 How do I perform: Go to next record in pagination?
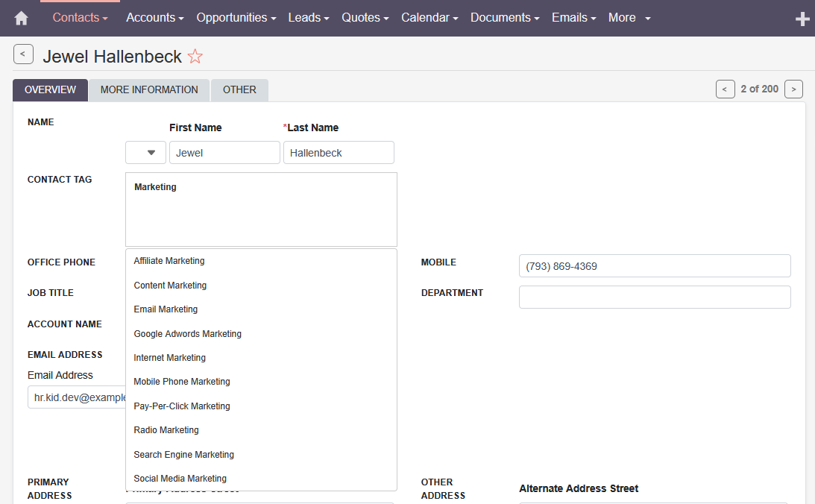(793, 89)
